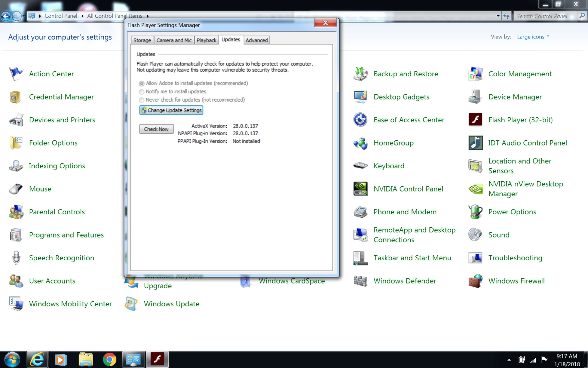Open the HomeGroup icon
Image resolution: width=588 pixels, height=368 pixels.
click(x=361, y=143)
